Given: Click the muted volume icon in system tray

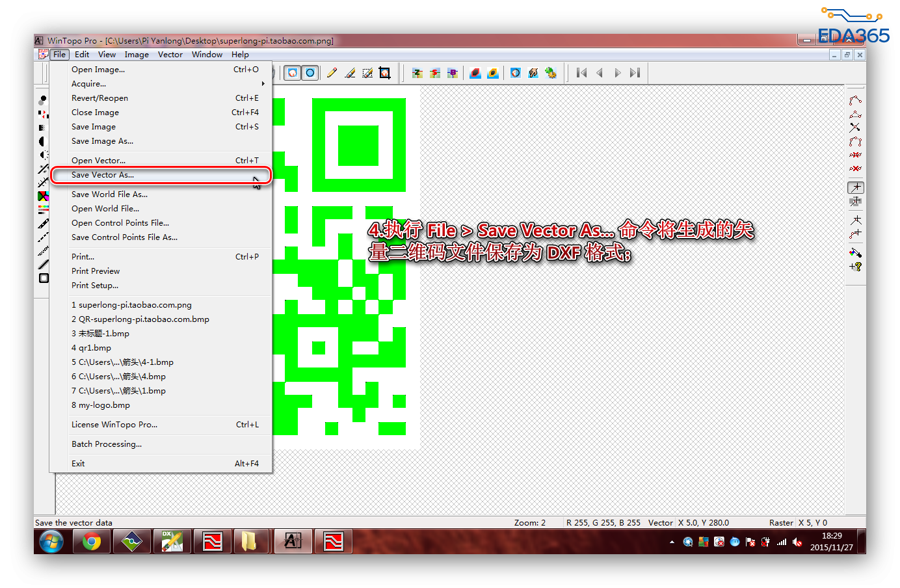Looking at the screenshot, I should pos(797,542).
